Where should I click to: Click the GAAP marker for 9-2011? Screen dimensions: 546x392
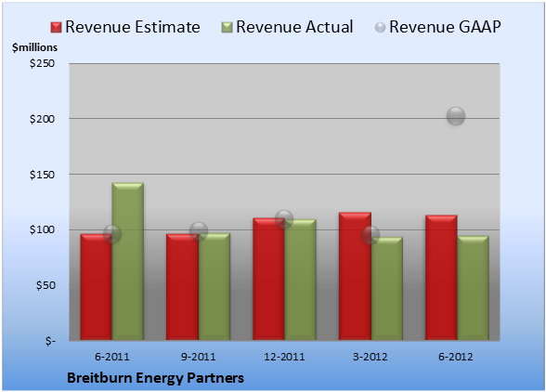point(199,230)
